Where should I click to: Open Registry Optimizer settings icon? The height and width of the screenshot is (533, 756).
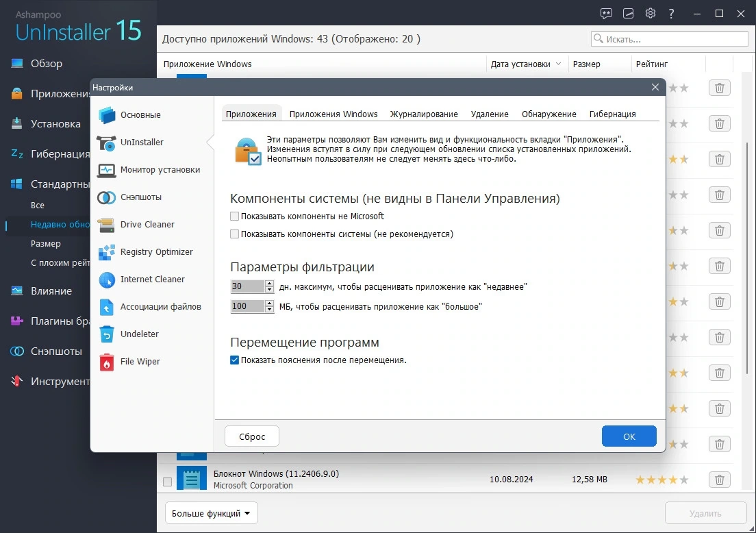[107, 252]
